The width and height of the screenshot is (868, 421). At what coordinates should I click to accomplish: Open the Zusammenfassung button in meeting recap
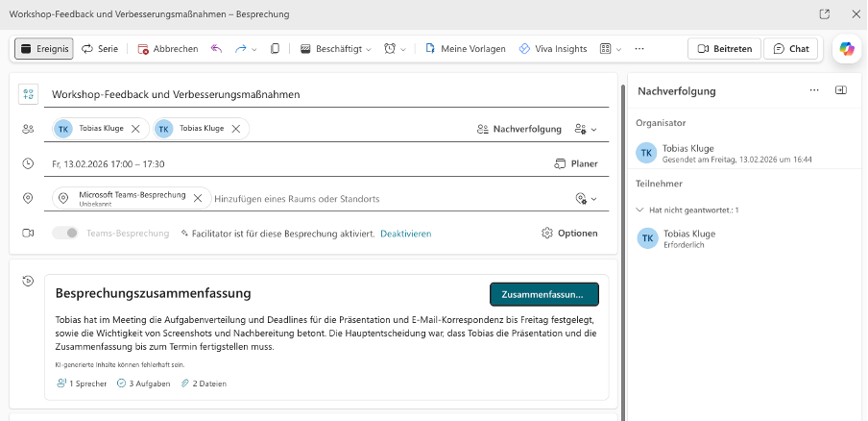(543, 294)
